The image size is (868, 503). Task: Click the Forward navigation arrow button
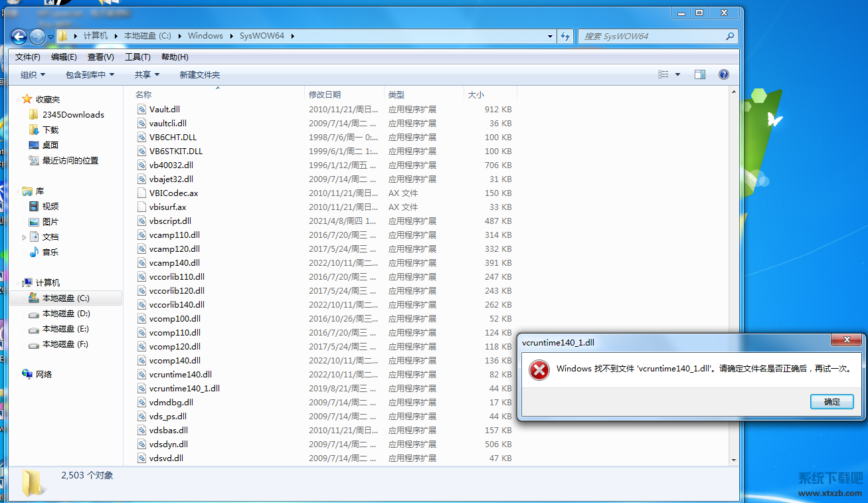tap(37, 37)
